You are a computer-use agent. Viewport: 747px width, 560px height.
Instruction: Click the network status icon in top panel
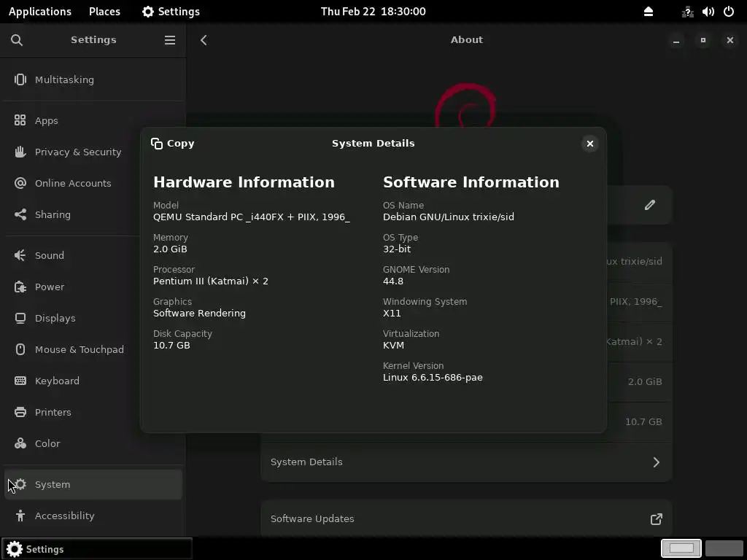pyautogui.click(x=687, y=12)
